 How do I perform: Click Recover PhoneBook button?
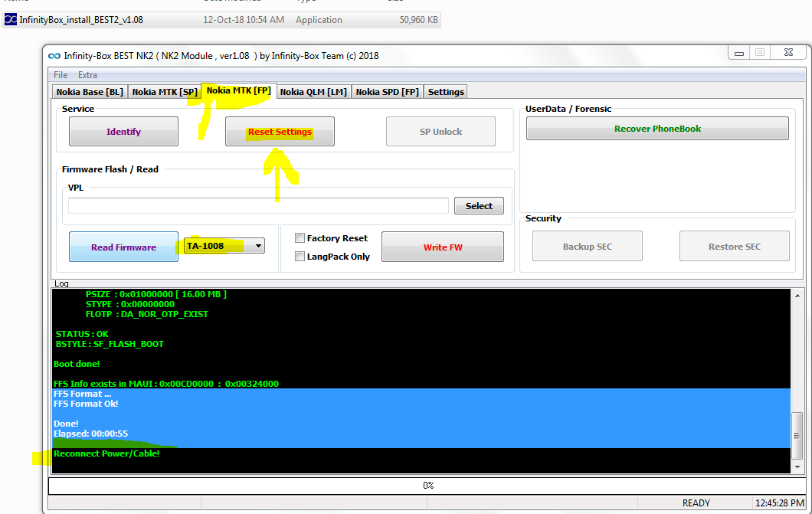point(658,129)
